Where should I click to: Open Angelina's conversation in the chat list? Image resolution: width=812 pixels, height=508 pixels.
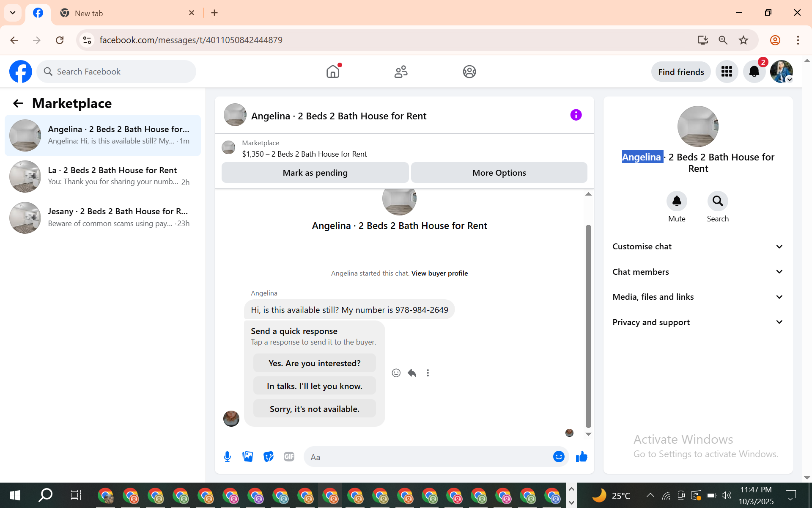click(x=103, y=135)
